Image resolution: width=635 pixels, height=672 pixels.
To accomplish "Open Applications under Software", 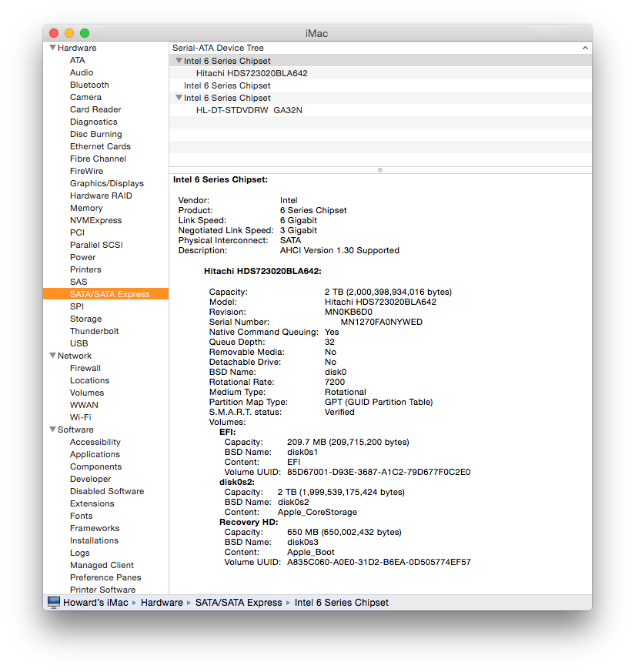I will [x=95, y=454].
